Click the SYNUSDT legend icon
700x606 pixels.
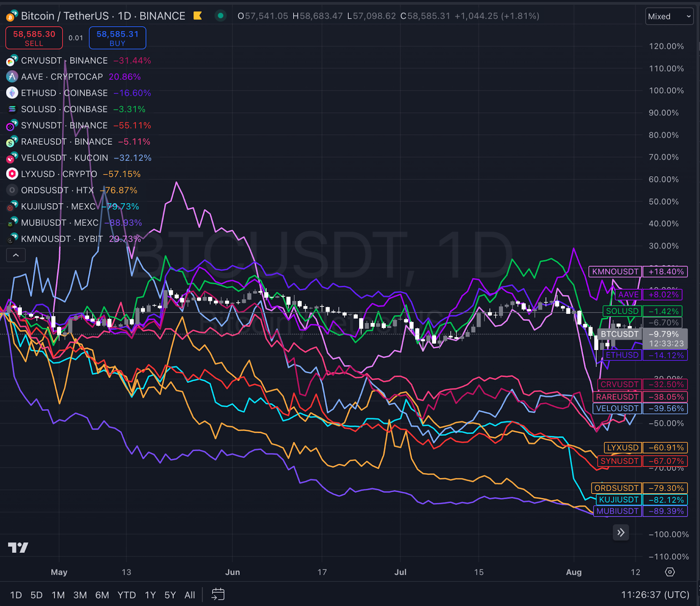coord(12,126)
